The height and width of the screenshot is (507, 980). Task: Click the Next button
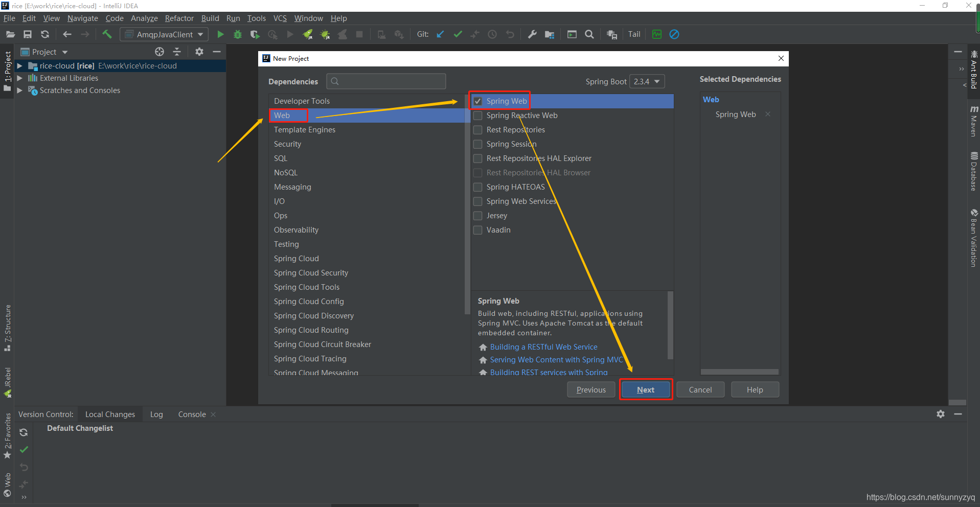tap(646, 389)
